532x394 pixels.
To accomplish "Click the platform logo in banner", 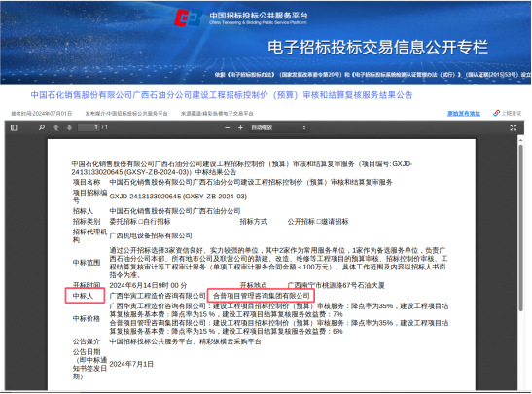I will coord(188,18).
